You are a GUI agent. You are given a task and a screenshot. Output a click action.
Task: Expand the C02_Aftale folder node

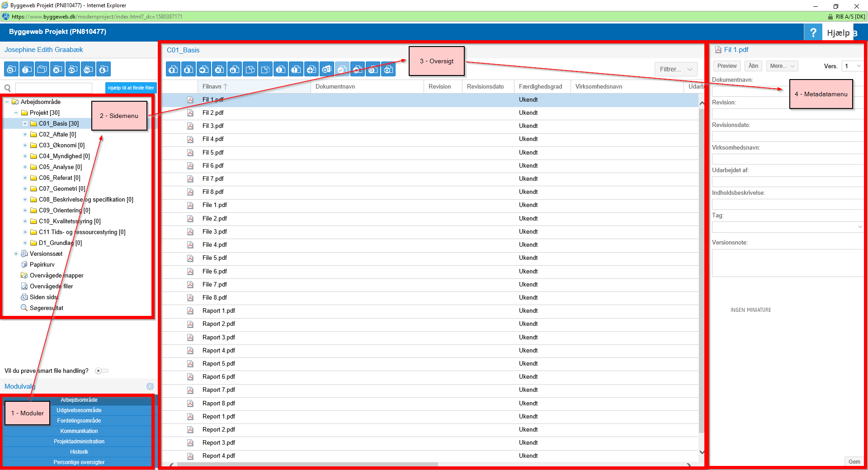tap(25, 135)
